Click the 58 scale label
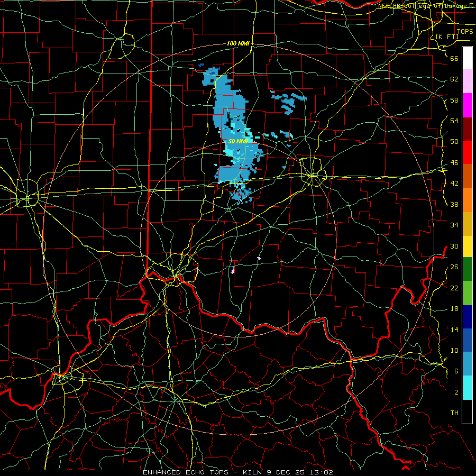The image size is (476, 476). (454, 100)
